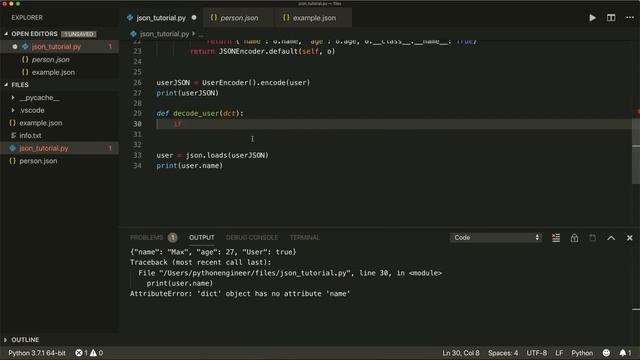Viewport: 640px width, 360px height.
Task: Close the output panel with X
Action: (x=629, y=238)
